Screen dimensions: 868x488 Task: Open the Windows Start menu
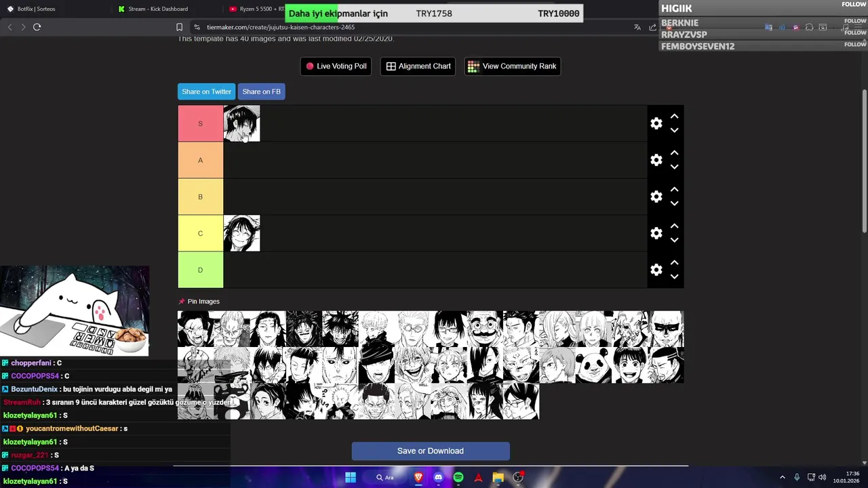(351, 477)
